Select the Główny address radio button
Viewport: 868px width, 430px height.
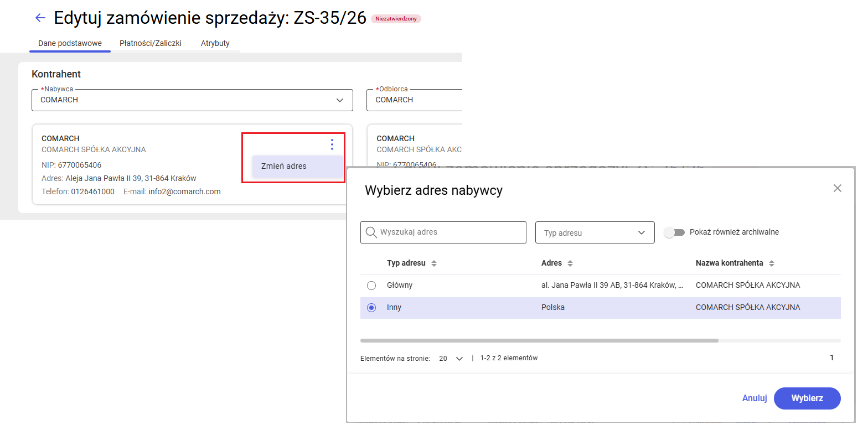pyautogui.click(x=371, y=286)
